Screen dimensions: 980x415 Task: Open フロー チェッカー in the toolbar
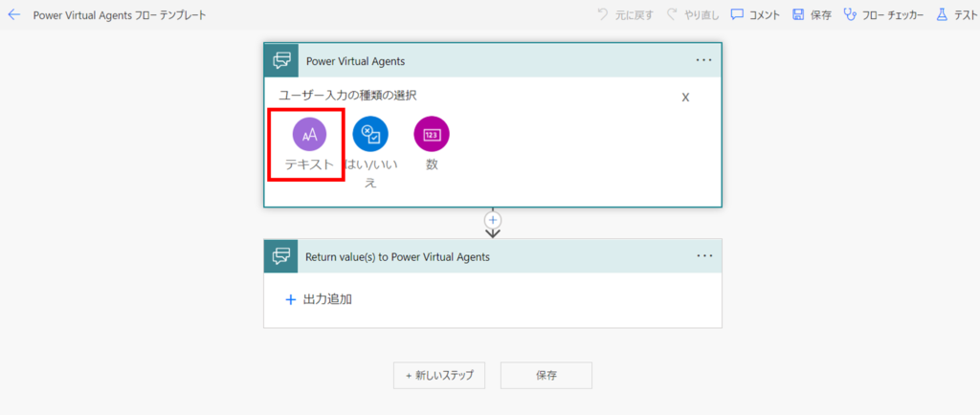(x=883, y=15)
